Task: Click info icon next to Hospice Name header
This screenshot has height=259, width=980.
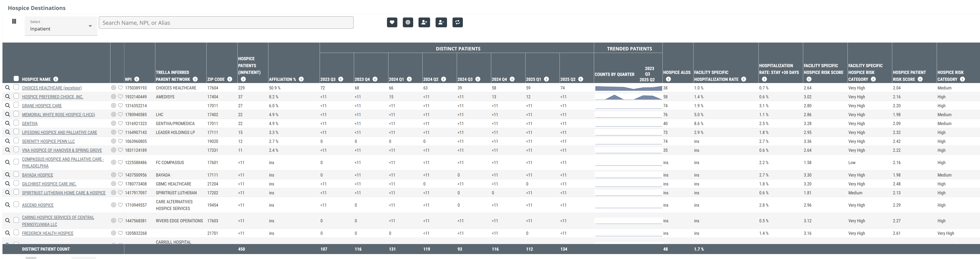Action: (x=56, y=79)
